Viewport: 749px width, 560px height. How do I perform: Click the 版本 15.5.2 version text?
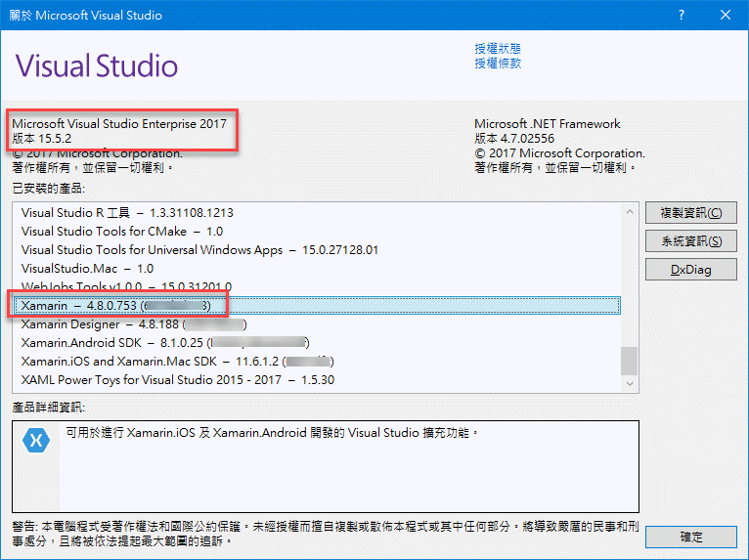point(42,139)
